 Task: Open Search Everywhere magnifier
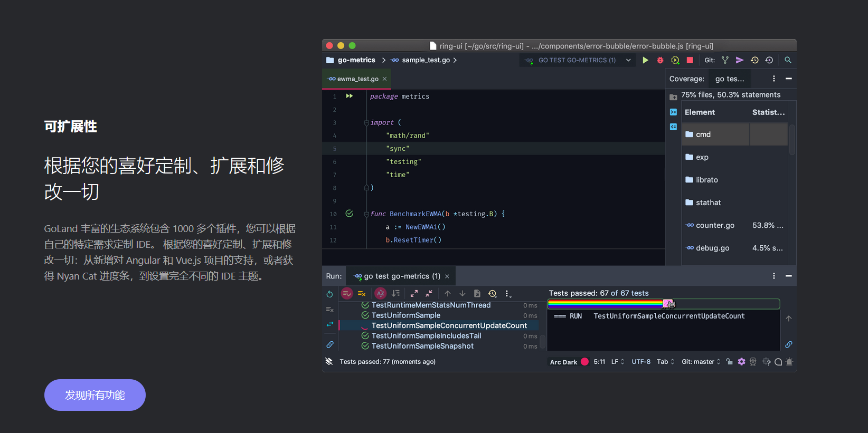point(788,60)
